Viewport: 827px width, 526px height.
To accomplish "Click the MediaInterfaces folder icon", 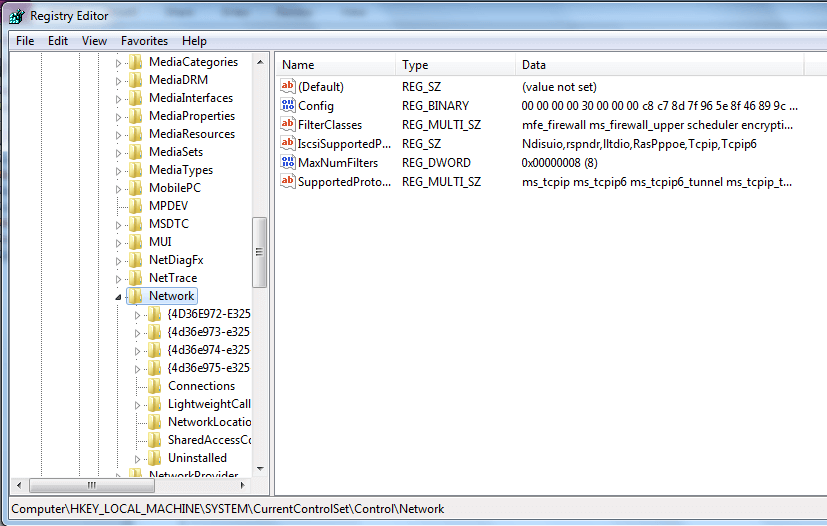I will (x=136, y=98).
